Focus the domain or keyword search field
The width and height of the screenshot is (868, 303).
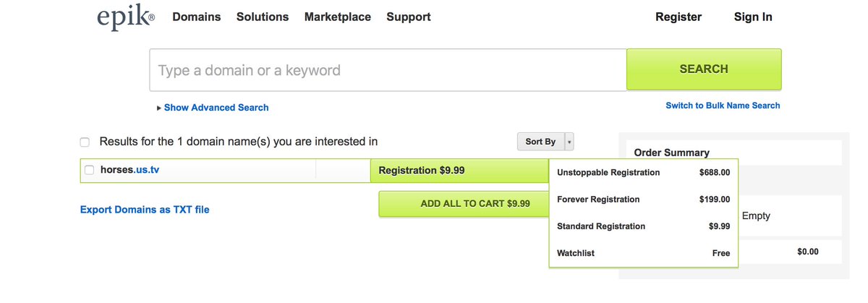tap(388, 70)
